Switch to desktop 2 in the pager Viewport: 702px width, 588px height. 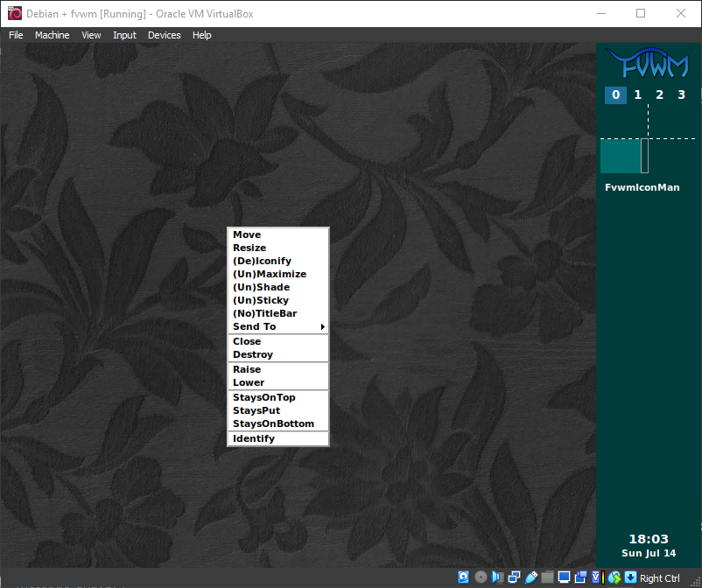click(x=660, y=94)
